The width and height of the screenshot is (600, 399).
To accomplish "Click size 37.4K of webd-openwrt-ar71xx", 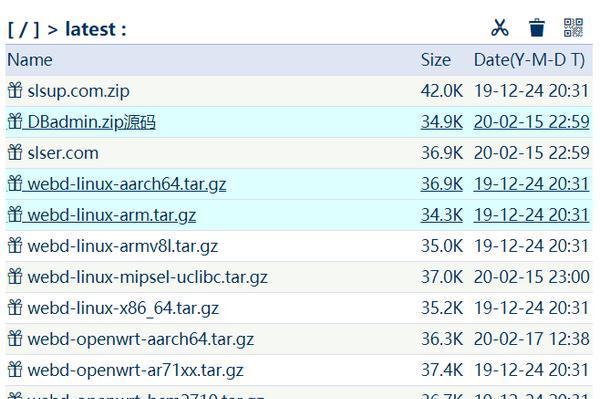I will (x=442, y=370).
